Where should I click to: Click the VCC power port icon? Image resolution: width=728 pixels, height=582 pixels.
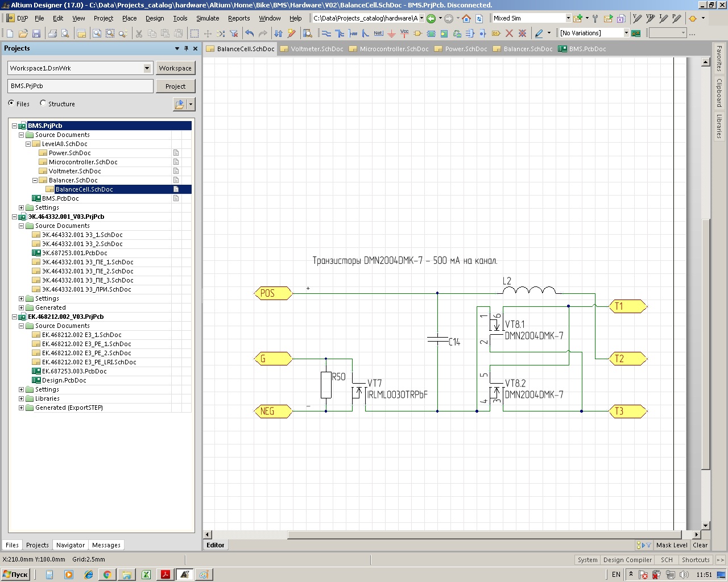coord(404,34)
